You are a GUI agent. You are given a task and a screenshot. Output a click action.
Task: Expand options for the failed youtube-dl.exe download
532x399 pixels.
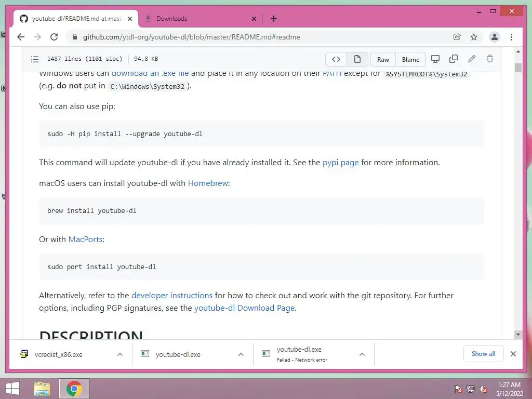(x=362, y=354)
